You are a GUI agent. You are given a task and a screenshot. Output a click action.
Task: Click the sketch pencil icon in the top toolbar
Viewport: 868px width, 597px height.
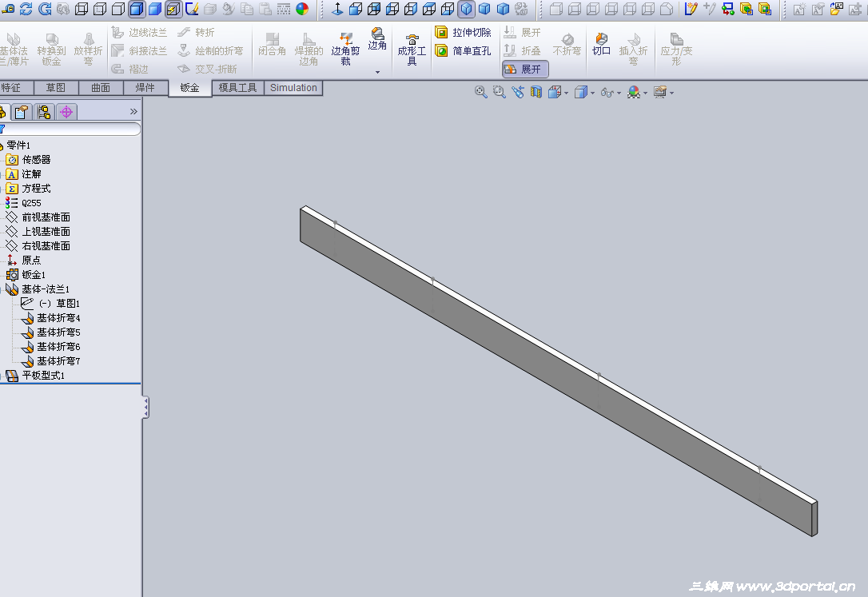[192, 9]
